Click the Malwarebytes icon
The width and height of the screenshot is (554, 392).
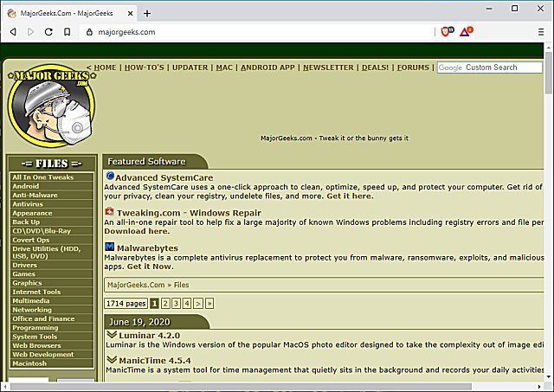pyautogui.click(x=110, y=247)
